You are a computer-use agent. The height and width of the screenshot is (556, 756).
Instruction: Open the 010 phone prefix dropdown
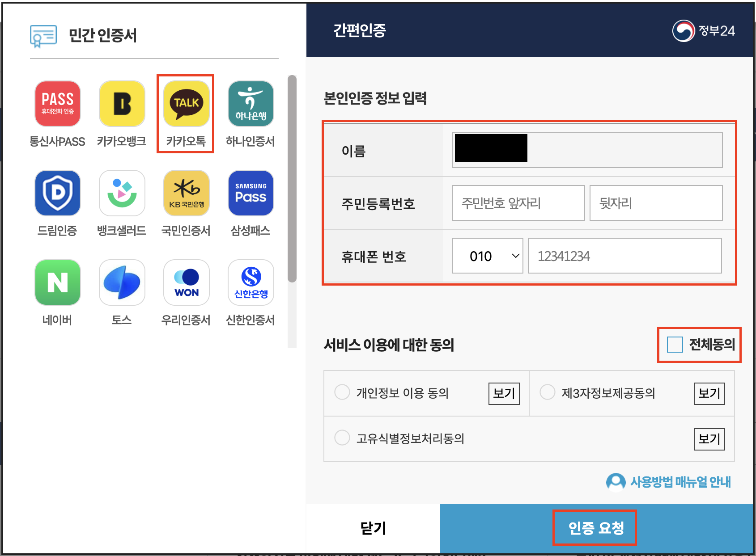pos(488,256)
